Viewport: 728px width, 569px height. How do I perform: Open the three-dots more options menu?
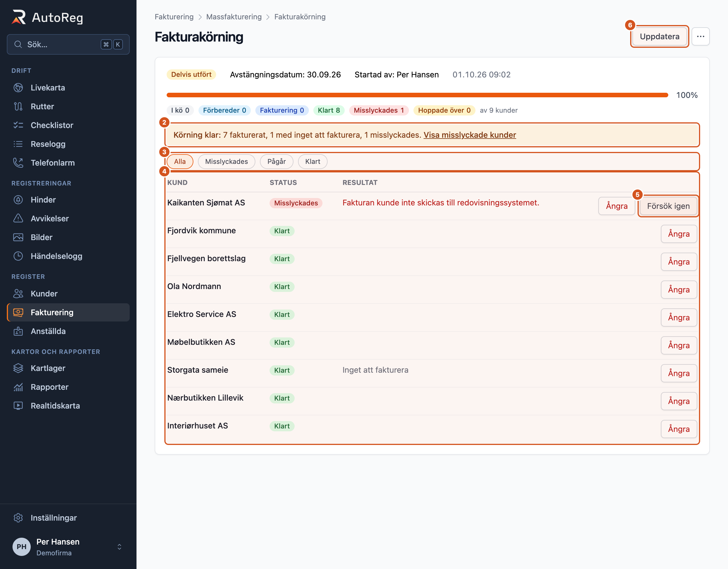[x=700, y=36]
